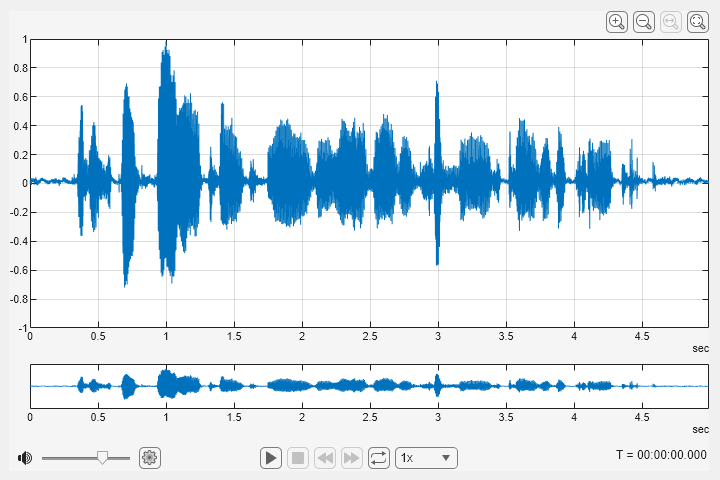Open the 1x playback speed dropdown
This screenshot has height=480, width=720.
[427, 458]
